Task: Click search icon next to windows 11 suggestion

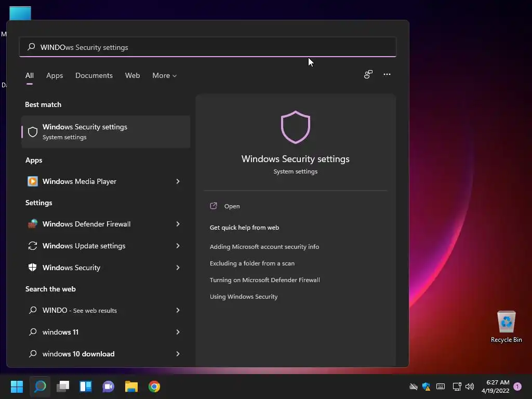Action: (33, 332)
